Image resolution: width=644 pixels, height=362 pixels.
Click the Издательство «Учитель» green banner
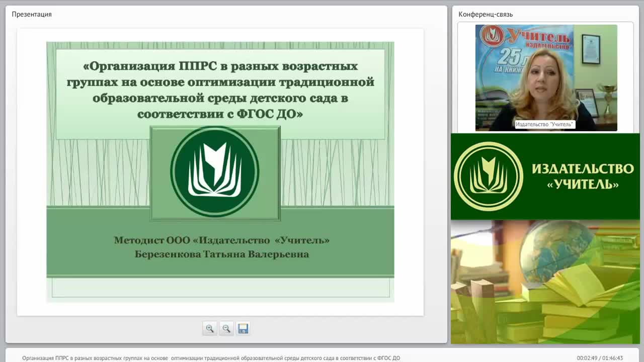(x=545, y=176)
